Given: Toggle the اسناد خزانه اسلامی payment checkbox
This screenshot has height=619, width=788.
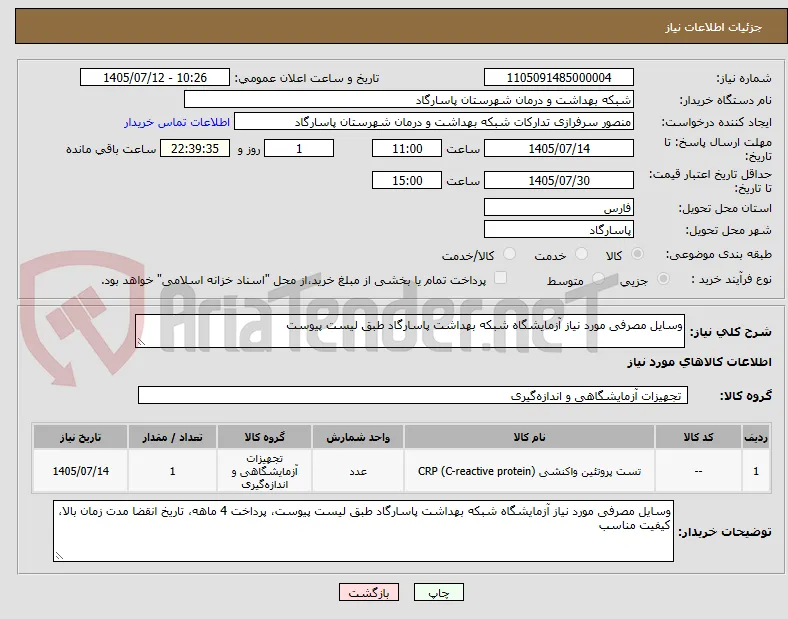Looking at the screenshot, I should pos(501,278).
